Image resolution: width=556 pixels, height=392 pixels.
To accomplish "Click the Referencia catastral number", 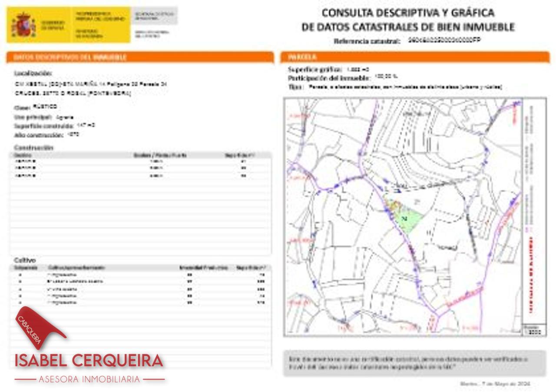I will click(445, 40).
